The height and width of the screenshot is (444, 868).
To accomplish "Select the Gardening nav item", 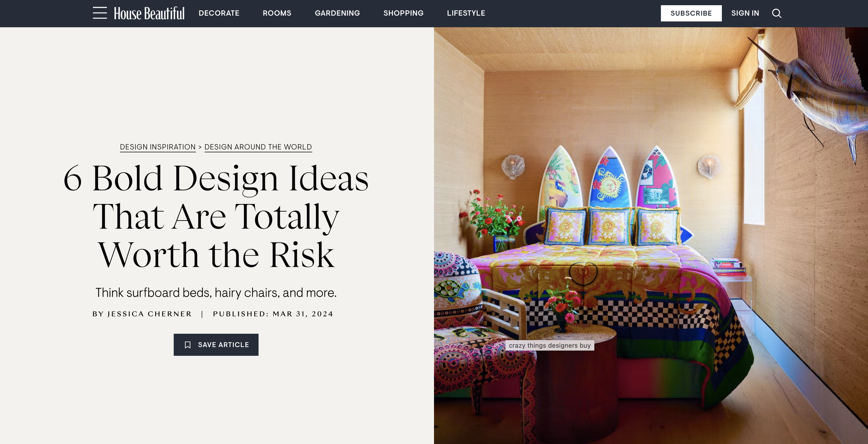I will click(x=337, y=13).
